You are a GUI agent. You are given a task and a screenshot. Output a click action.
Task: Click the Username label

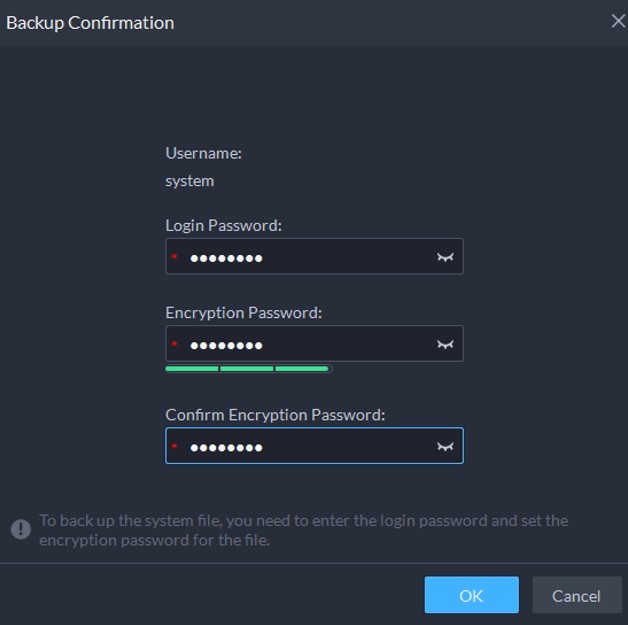pos(203,153)
